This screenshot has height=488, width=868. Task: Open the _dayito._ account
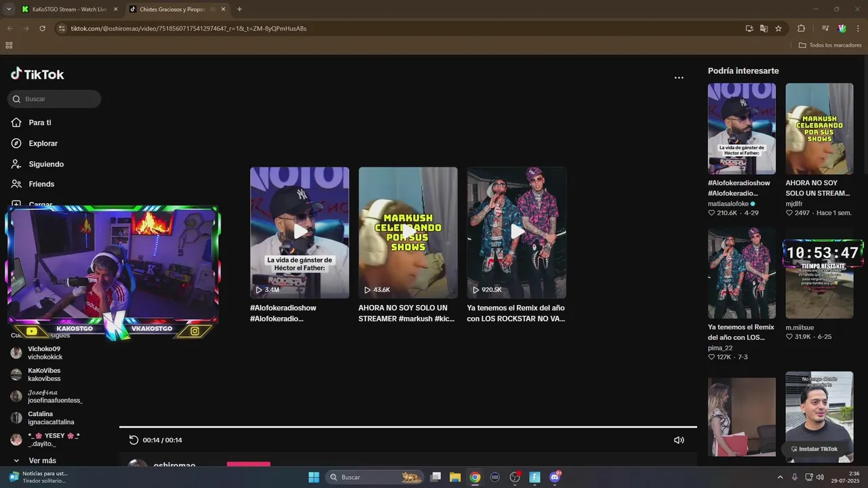[45, 440]
